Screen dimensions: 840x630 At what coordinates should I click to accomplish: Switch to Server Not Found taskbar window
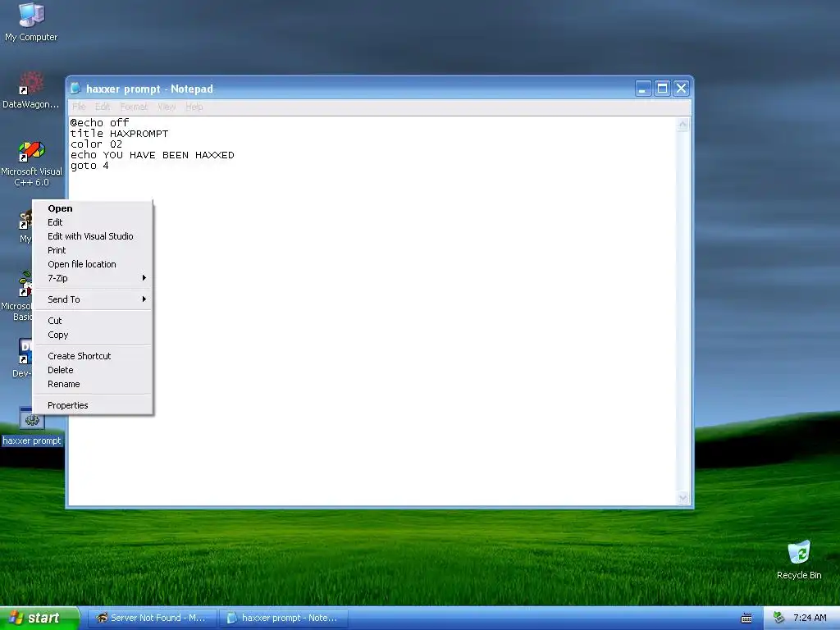pyautogui.click(x=152, y=619)
